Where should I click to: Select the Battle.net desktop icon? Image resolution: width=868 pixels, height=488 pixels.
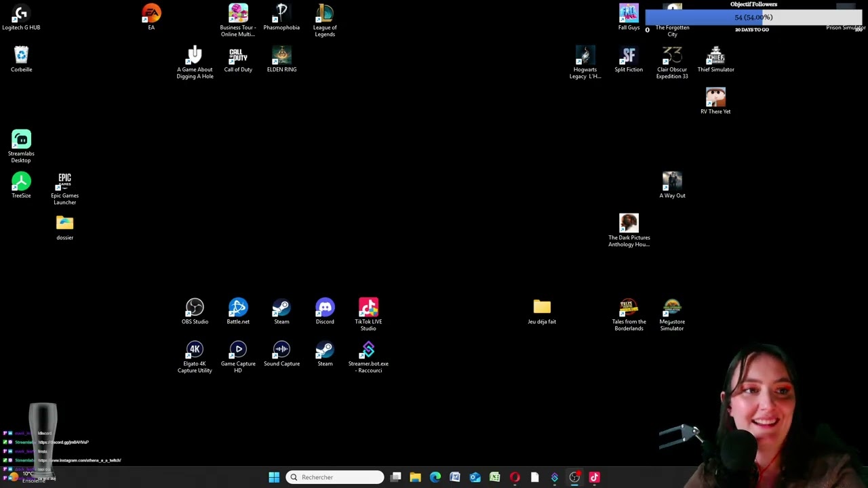point(238,311)
